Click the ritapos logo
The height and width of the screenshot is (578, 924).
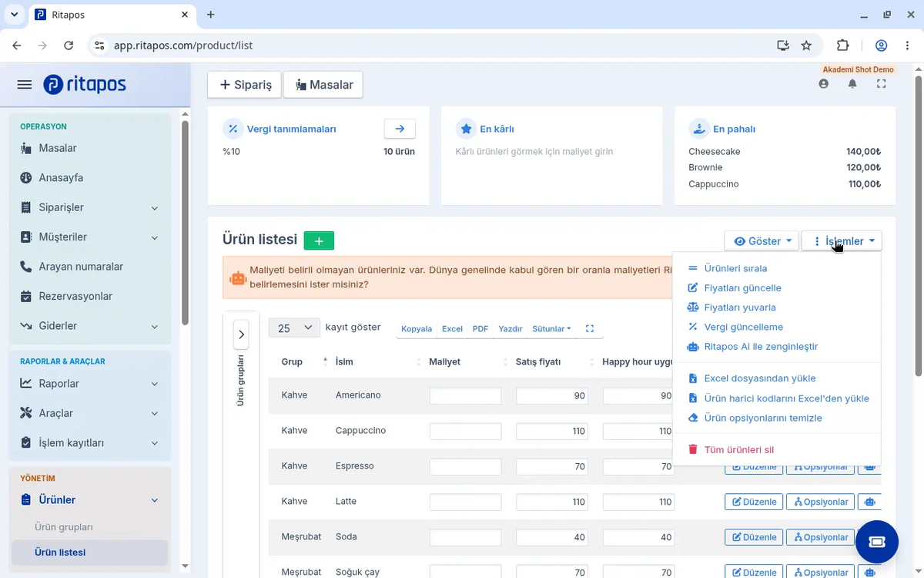(85, 84)
